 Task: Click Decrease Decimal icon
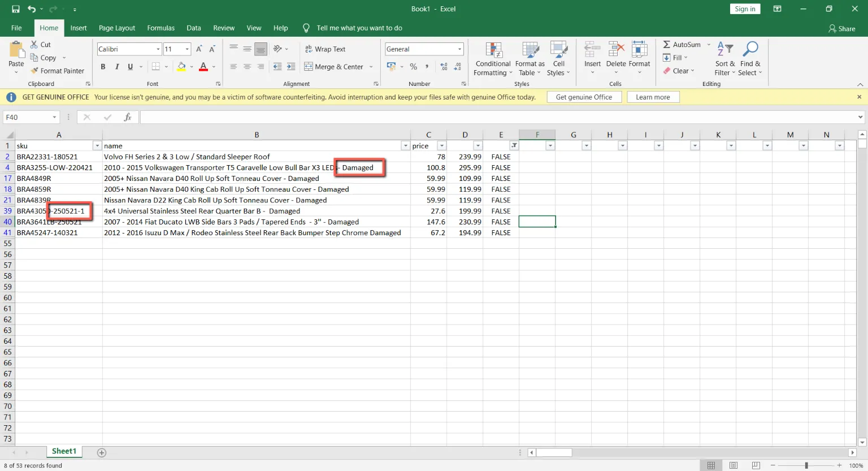(x=457, y=67)
